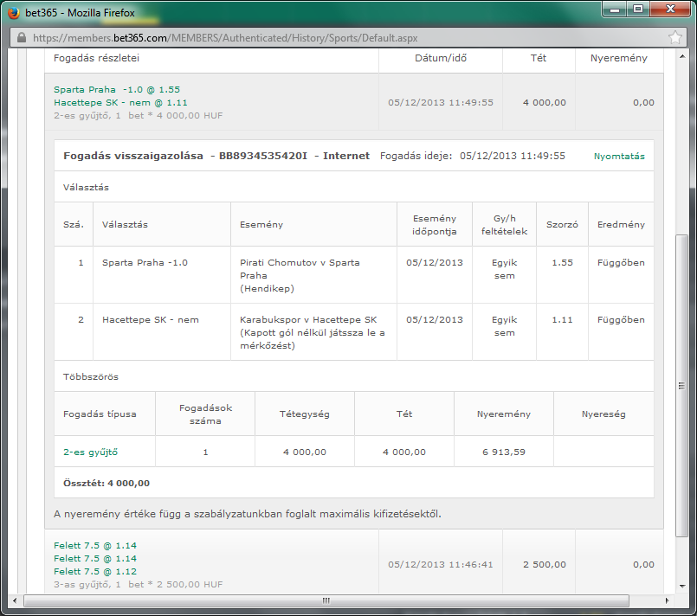Click the Nyereség column header
The image size is (697, 616).
pyautogui.click(x=603, y=414)
